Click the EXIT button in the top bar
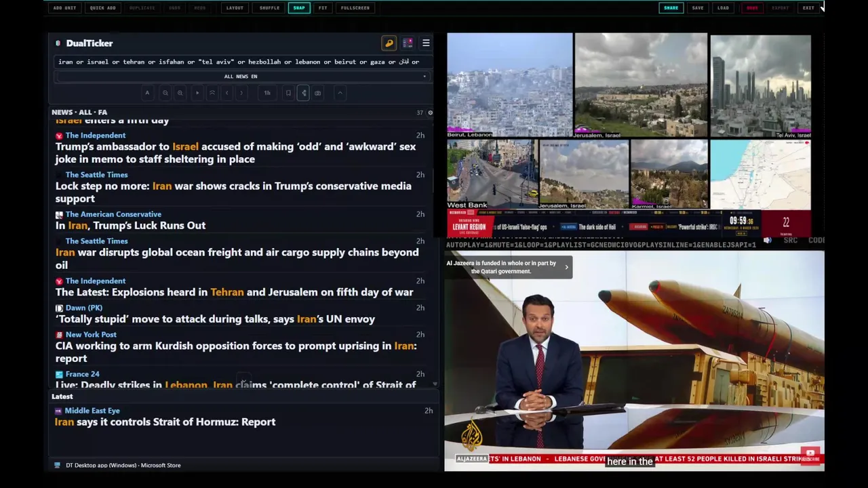The width and height of the screenshot is (868, 488). click(808, 8)
